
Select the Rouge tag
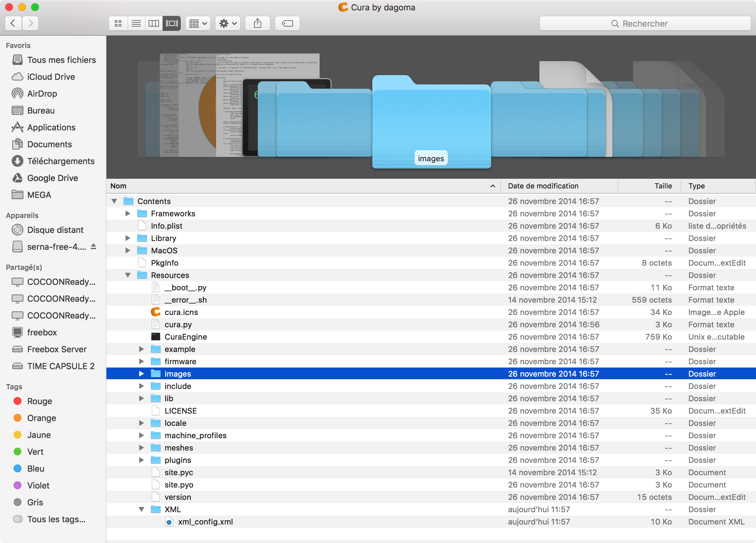point(33,401)
